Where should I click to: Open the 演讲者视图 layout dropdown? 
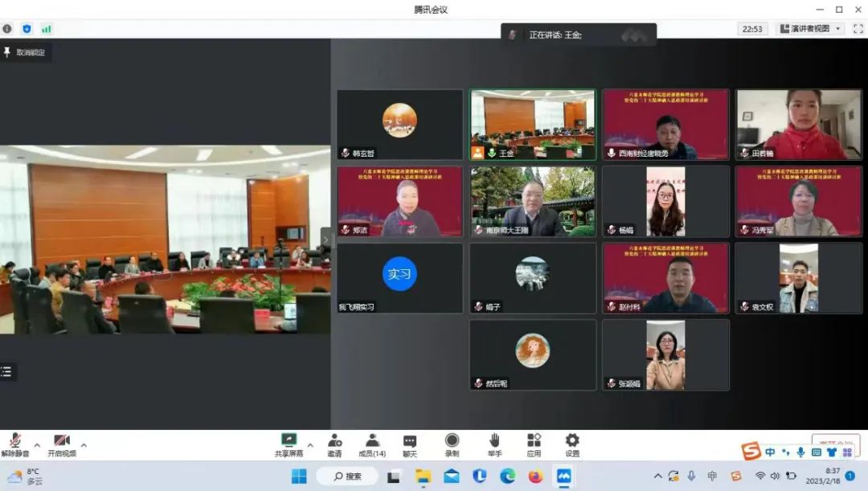[x=810, y=29]
